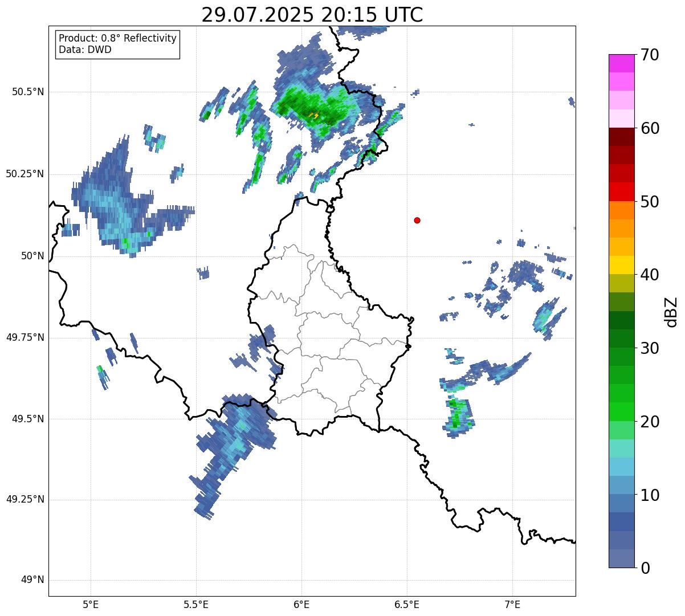Click the colorbar tick value 20
The width and height of the screenshot is (685, 616).
650,422
